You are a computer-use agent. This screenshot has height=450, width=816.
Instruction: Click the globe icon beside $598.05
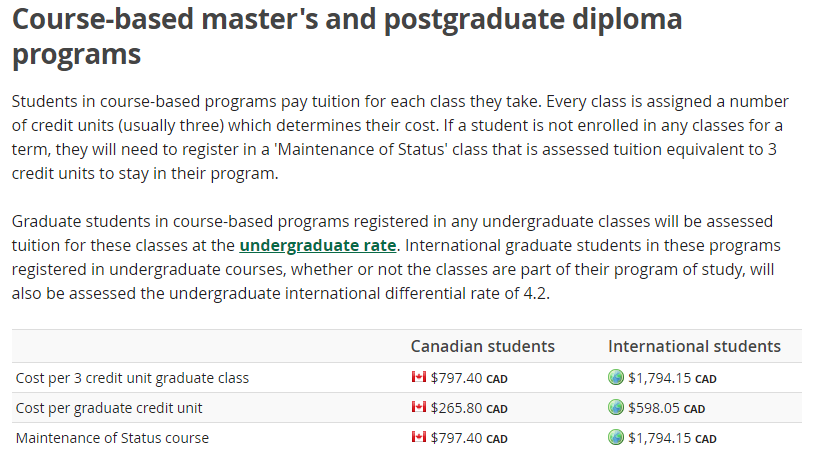[x=616, y=407]
